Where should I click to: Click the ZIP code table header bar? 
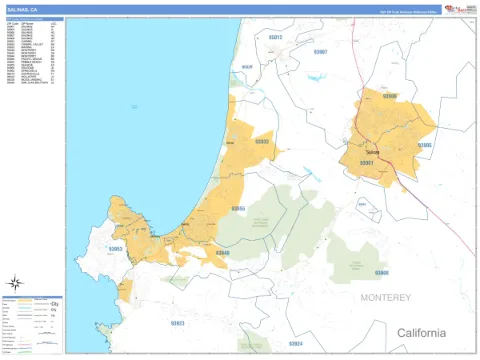point(35,19)
